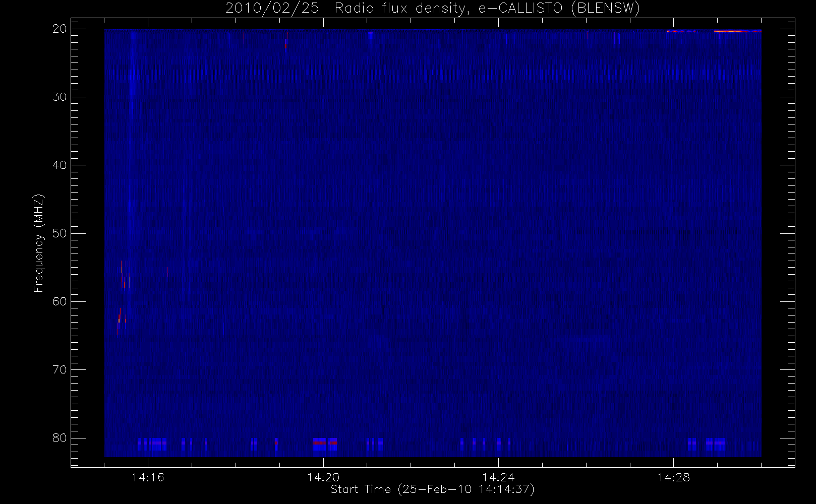Click the 'Start Time (25-Feb-10 14:14:37)' axis label
This screenshot has height=504, width=816.
(x=432, y=489)
